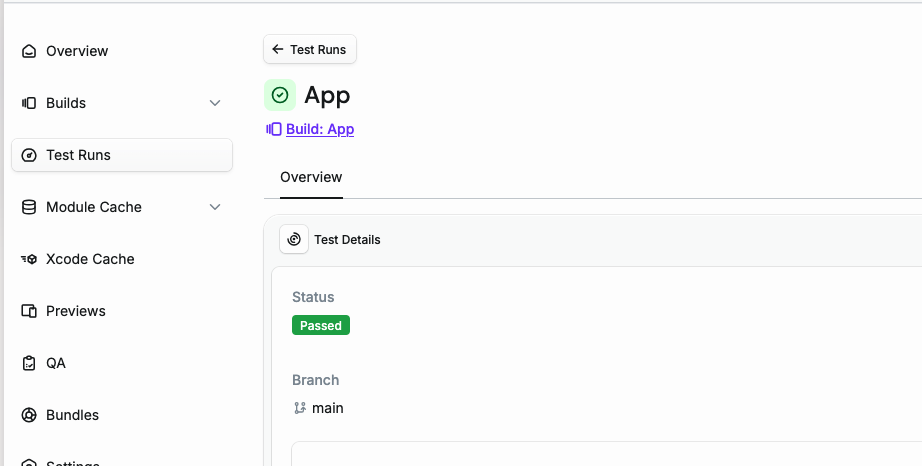
Task: Expand the Module Cache chevron
Action: pyautogui.click(x=215, y=207)
